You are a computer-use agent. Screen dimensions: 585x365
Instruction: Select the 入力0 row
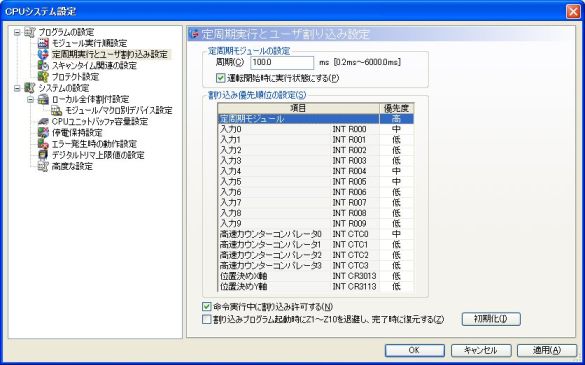(316, 129)
